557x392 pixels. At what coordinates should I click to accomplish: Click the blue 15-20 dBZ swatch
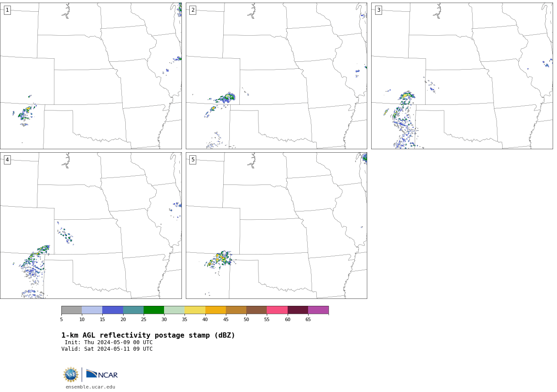pyautogui.click(x=113, y=310)
